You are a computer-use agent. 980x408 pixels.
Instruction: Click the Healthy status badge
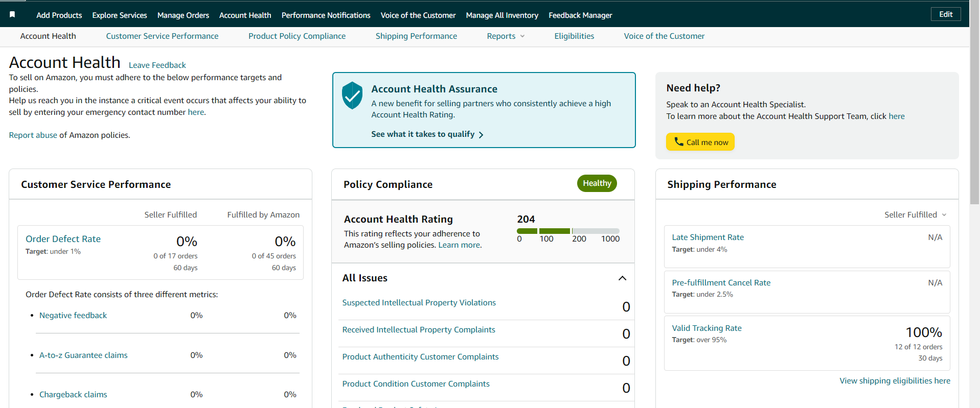(597, 183)
